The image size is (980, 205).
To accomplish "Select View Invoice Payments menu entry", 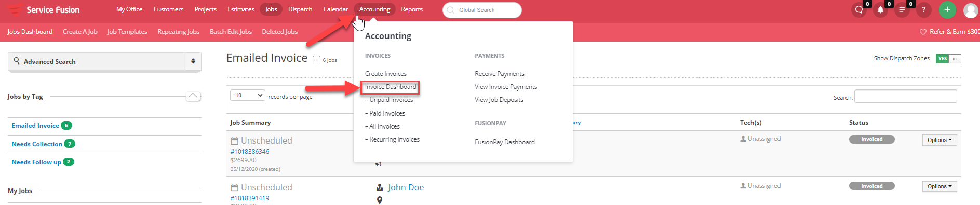I will pyautogui.click(x=506, y=87).
